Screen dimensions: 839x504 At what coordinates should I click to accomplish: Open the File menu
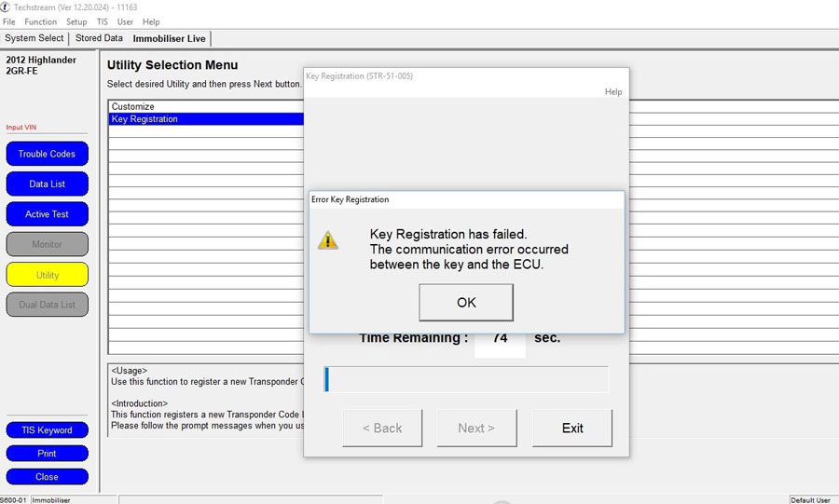pyautogui.click(x=9, y=22)
